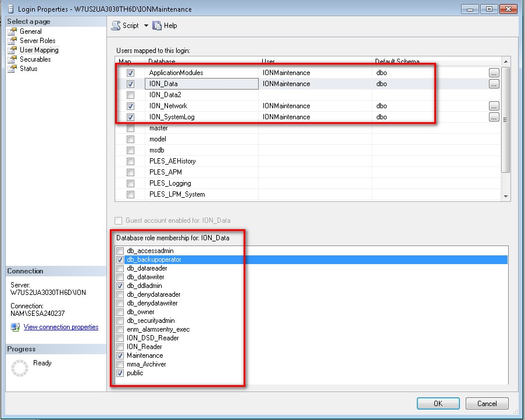Screen dimensions: 525x420
Task: Open schema browse button for ION_Network
Action: 494,106
